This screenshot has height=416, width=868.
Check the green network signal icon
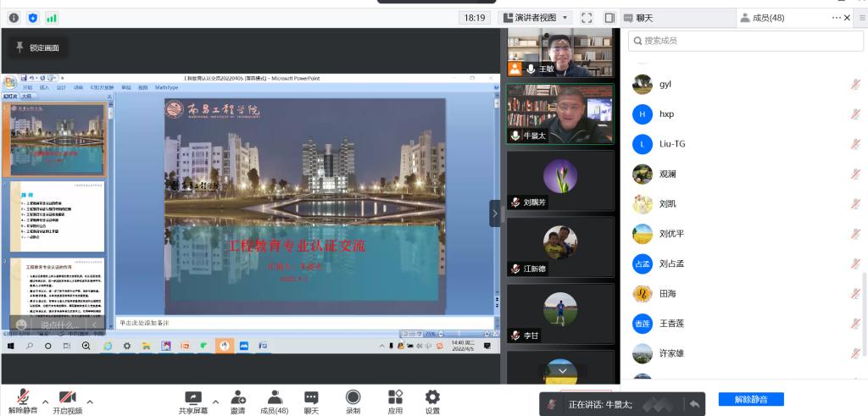pos(52,18)
